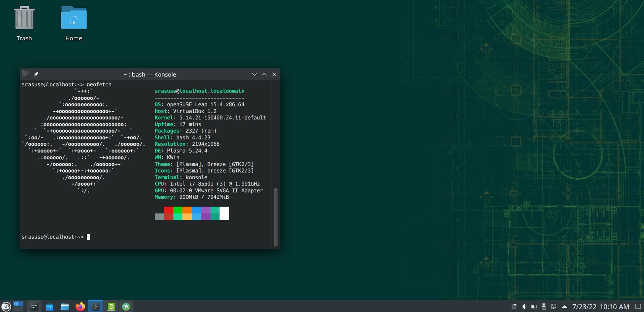Click the "Host: VirtualBox 1.2" line
644x312 pixels.
pos(185,111)
